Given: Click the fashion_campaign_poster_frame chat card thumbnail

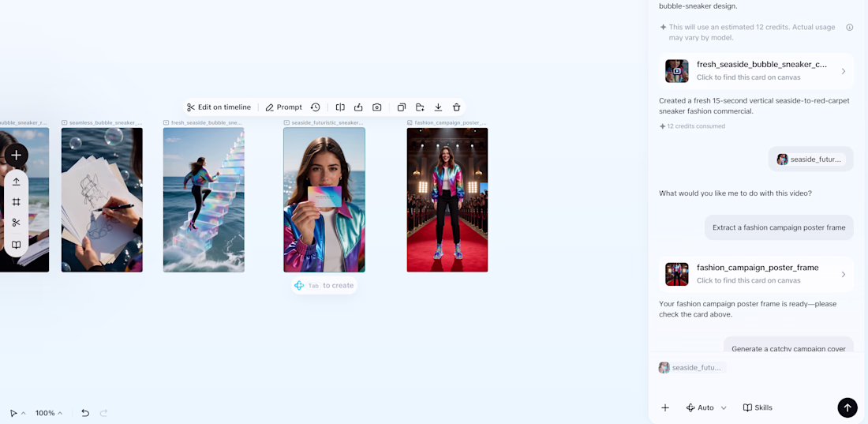Looking at the screenshot, I should click(x=676, y=274).
